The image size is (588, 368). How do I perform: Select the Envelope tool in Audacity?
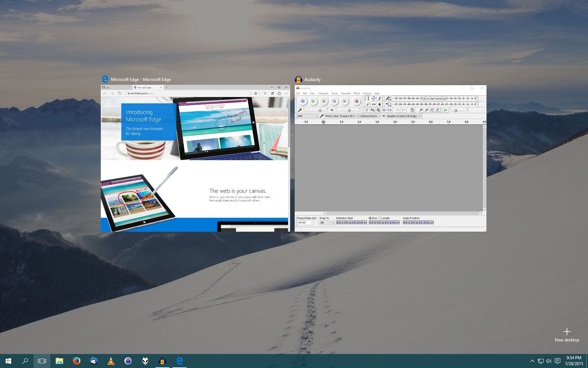click(374, 98)
